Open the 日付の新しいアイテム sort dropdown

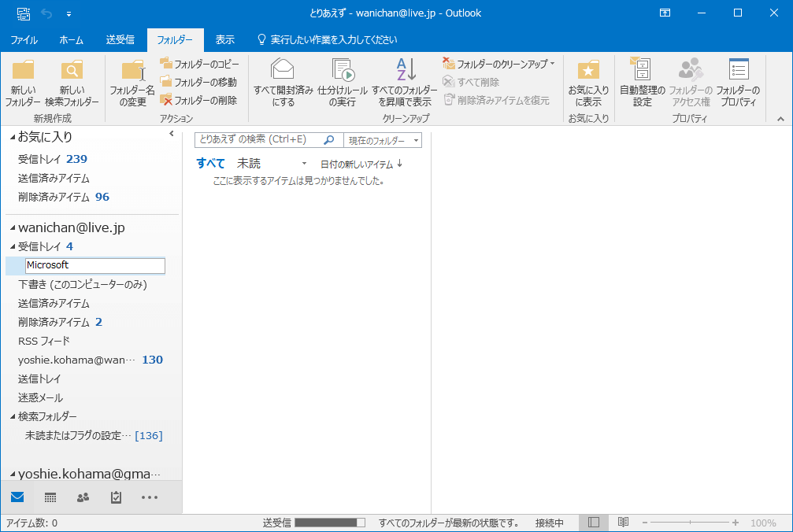coord(357,164)
